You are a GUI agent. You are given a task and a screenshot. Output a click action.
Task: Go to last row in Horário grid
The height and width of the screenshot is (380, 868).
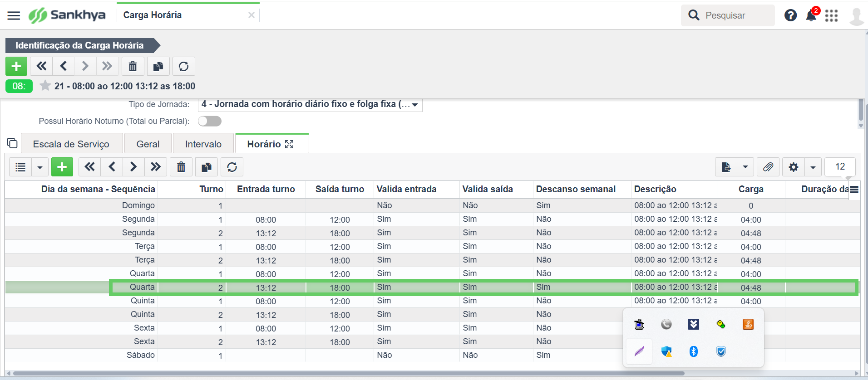pos(156,167)
